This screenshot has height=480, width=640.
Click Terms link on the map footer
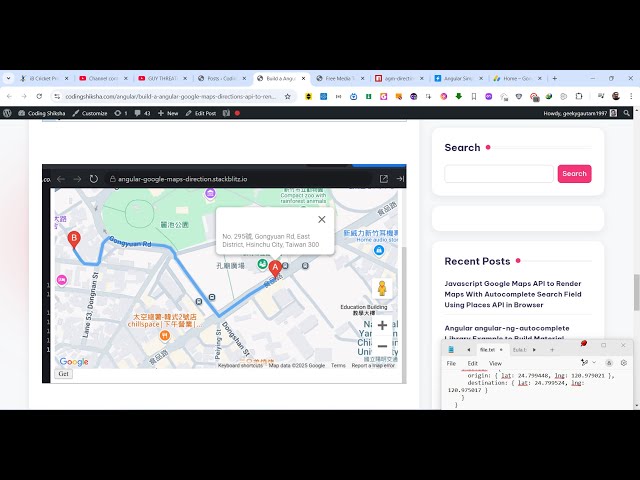pos(338,366)
